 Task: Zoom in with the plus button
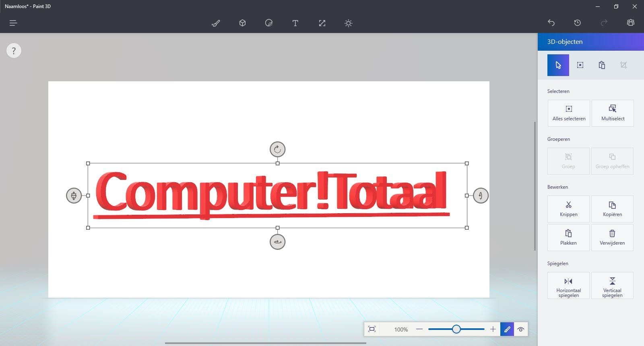pos(493,329)
